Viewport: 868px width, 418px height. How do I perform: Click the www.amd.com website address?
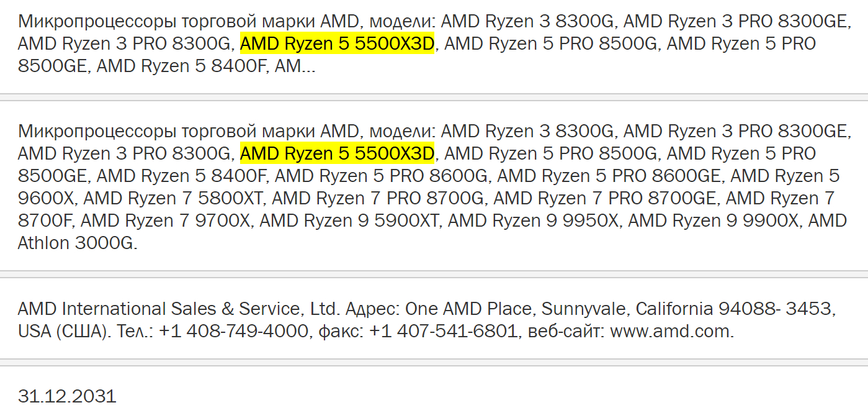tap(671, 331)
